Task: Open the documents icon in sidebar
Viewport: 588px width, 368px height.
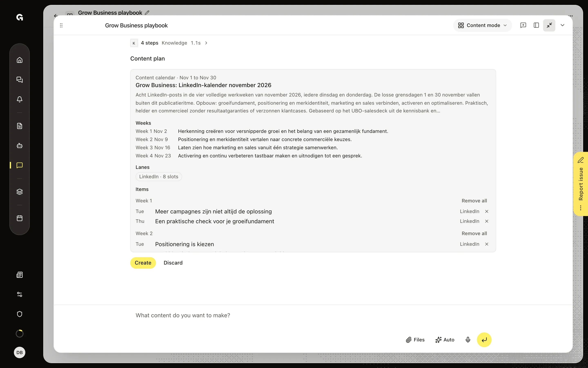Action: [x=20, y=126]
